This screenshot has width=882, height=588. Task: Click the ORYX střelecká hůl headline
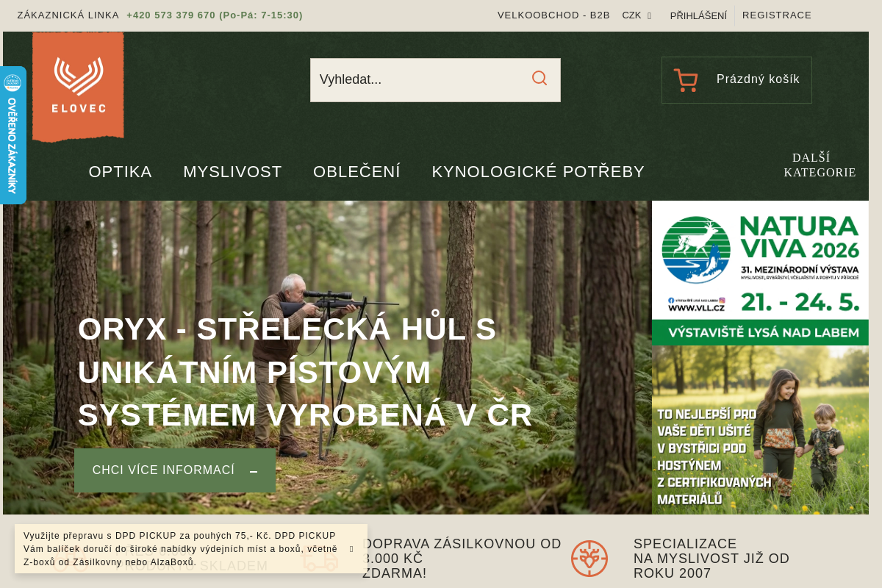pos(305,373)
